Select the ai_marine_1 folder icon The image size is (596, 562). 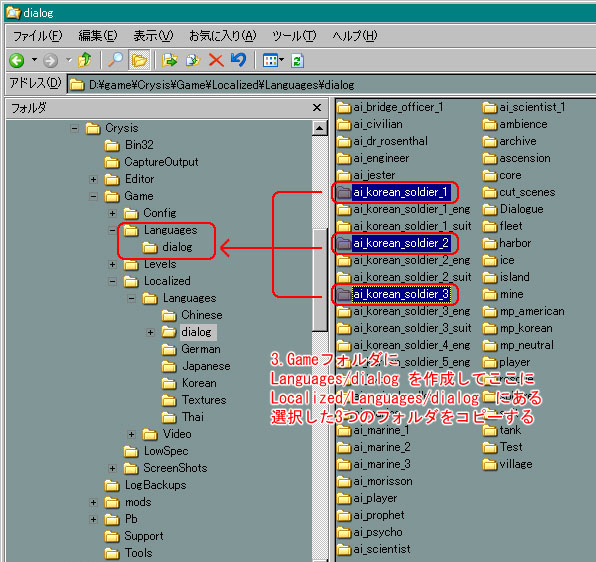(344, 431)
